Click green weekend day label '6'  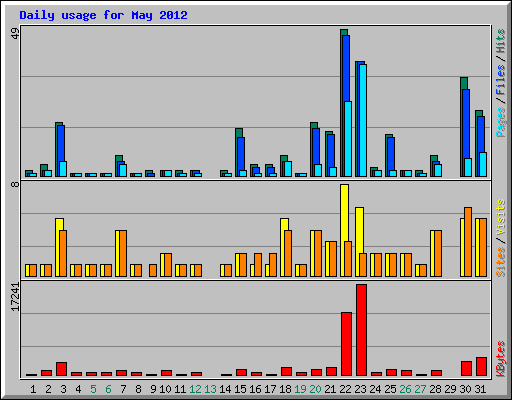[108, 389]
